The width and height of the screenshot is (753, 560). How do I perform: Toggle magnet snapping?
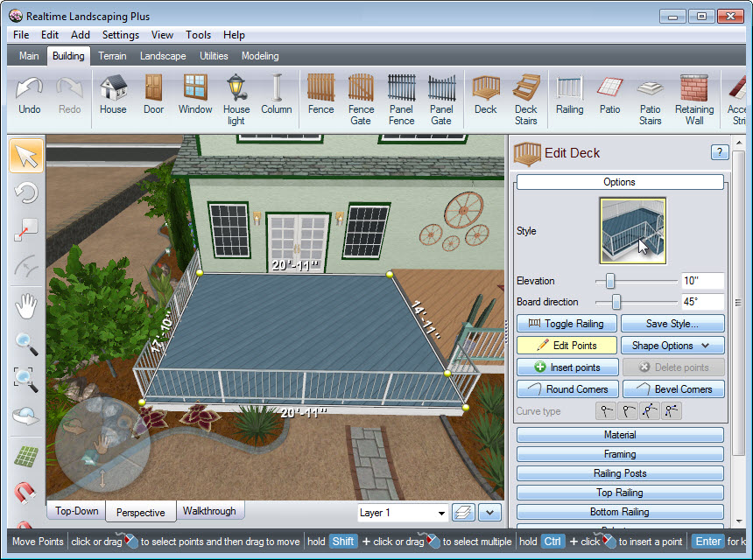tap(26, 493)
